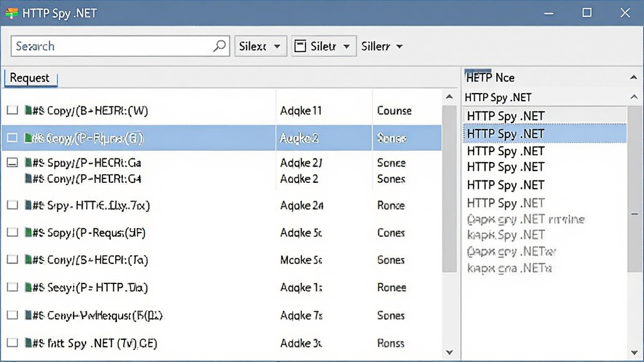Click green icon of row Cony/(P-HETRI:G4

click(28, 178)
